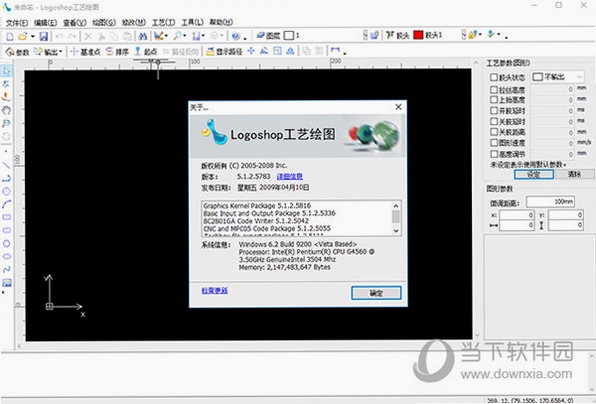Click the magnifier zoom icon in toolbar
The width and height of the screenshot is (596, 404).
coord(178,36)
